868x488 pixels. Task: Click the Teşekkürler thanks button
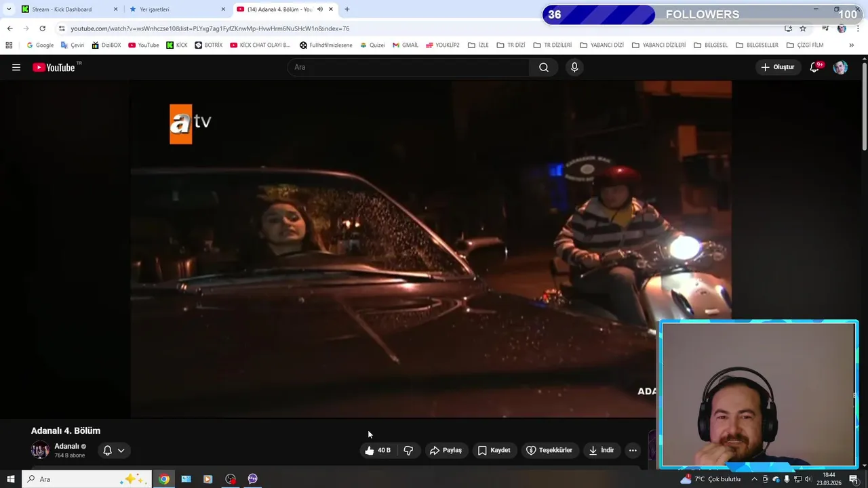pos(549,450)
